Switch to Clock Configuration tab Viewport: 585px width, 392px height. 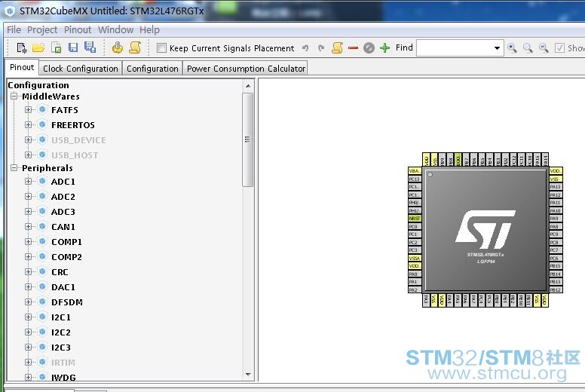coord(81,69)
